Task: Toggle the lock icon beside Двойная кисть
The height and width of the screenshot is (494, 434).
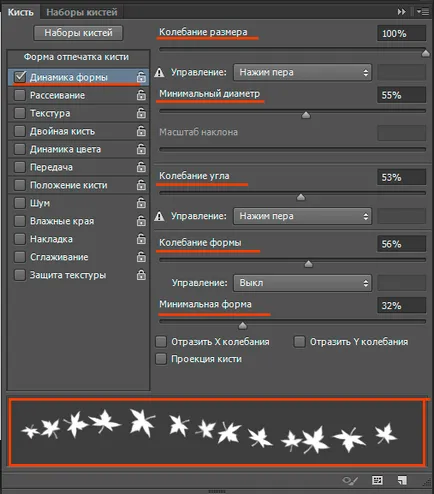Action: click(x=141, y=131)
